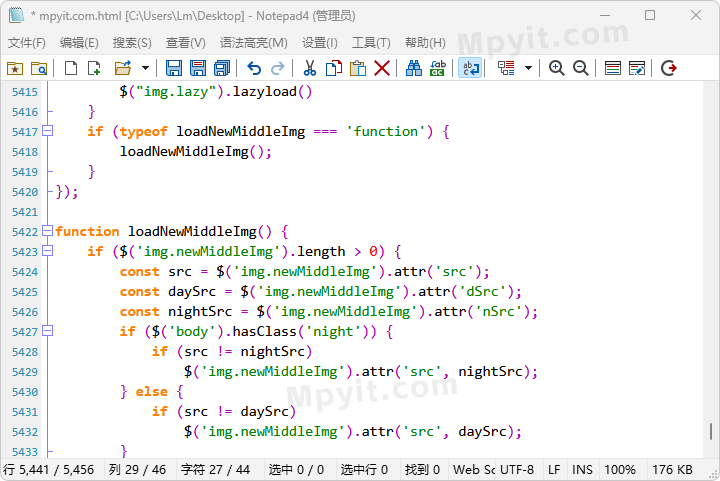Maximize the Notepad4 window

[650, 15]
